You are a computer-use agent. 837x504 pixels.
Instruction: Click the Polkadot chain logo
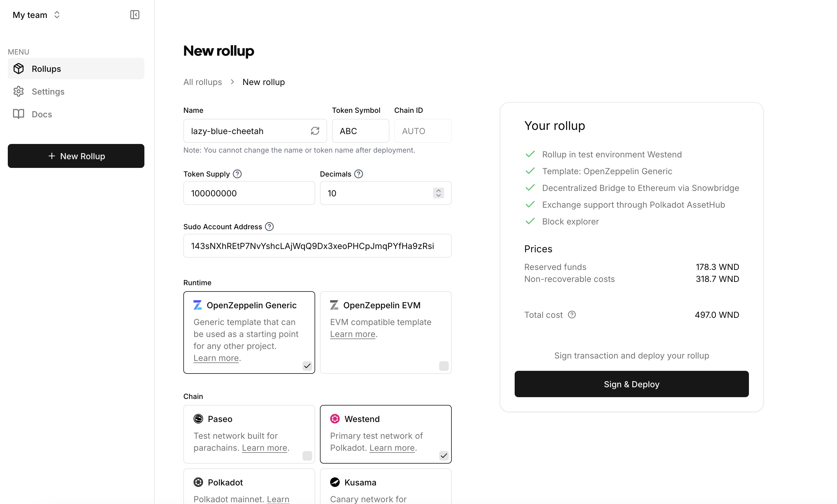(x=198, y=482)
